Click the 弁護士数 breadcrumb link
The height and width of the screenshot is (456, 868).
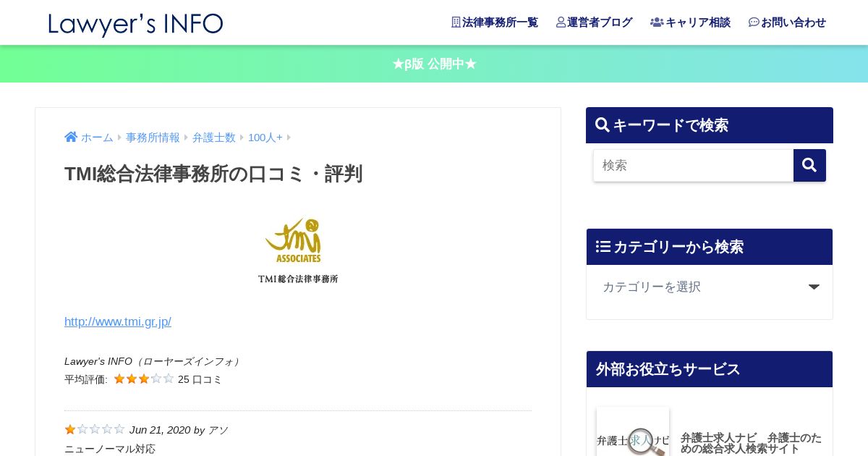tap(214, 138)
